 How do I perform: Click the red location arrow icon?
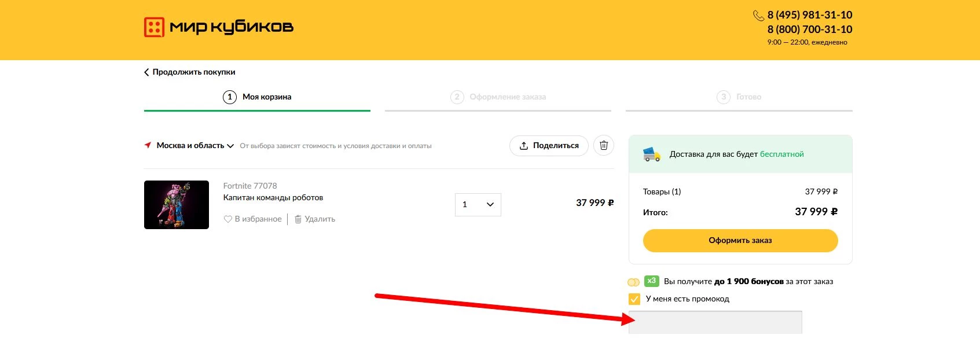coord(148,145)
